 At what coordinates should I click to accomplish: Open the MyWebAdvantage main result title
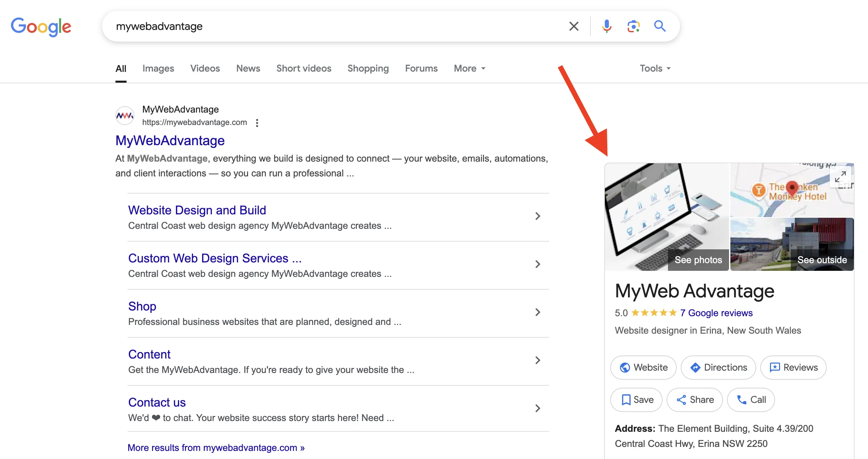170,141
